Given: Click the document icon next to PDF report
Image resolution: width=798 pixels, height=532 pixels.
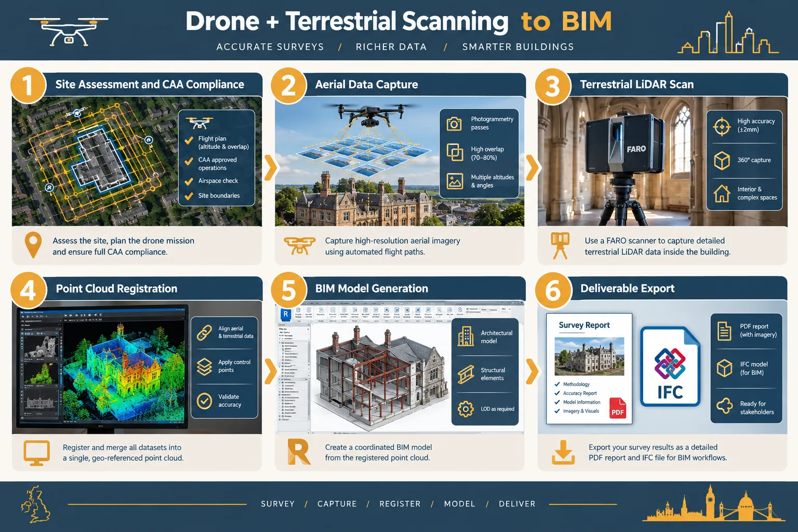Looking at the screenshot, I should (724, 330).
